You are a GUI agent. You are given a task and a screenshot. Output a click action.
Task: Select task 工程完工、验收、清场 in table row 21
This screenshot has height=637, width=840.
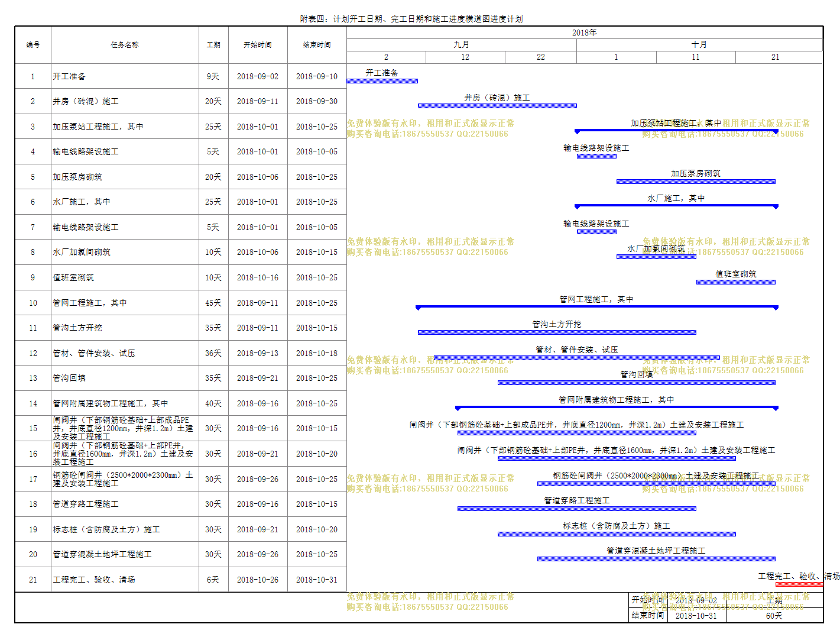[94, 580]
